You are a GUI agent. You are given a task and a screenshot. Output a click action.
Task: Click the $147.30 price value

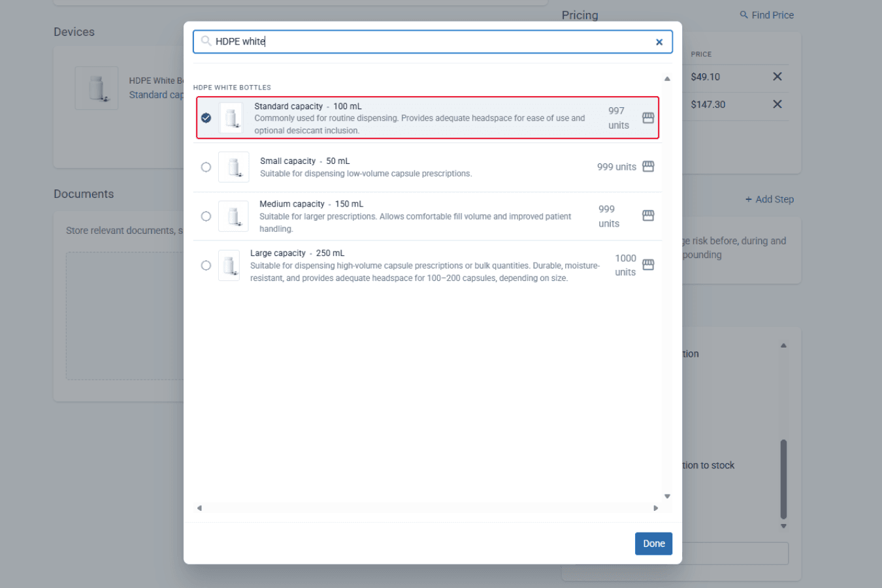[x=708, y=105]
